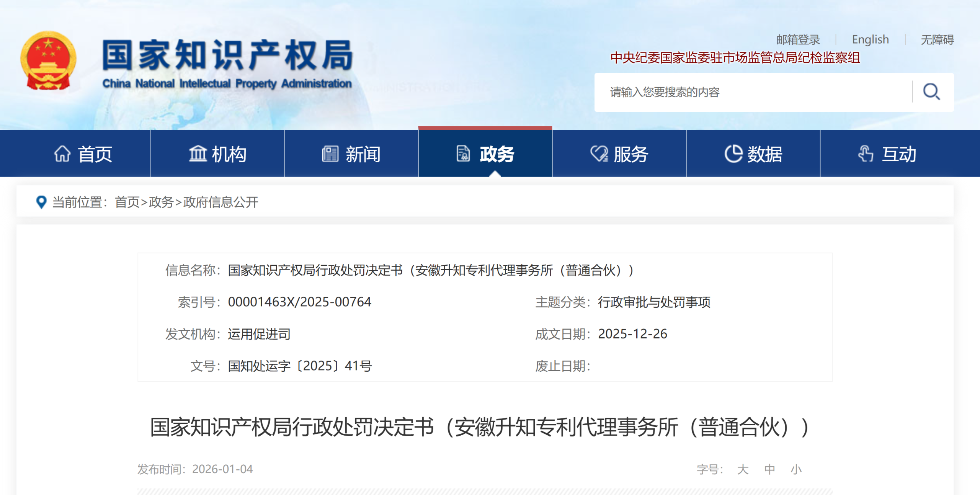The width and height of the screenshot is (980, 495).
Task: Click the newspaper icon beside 新闻
Action: point(330,154)
